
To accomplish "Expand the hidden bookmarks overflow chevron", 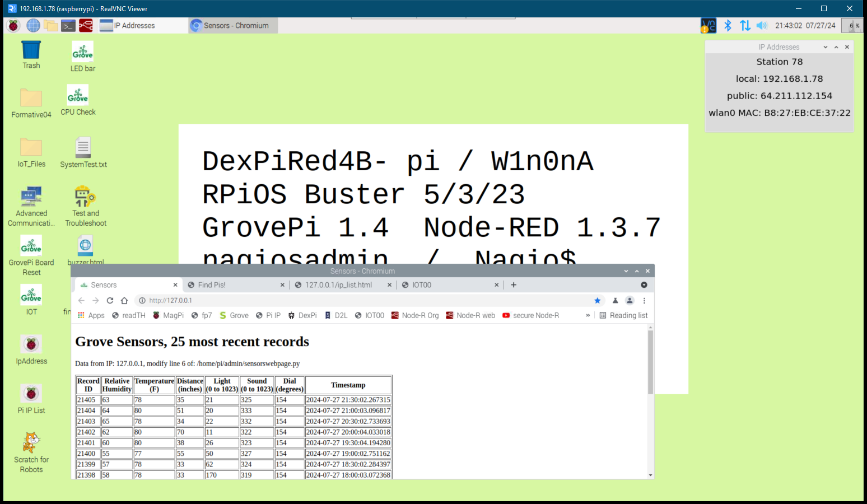I will tap(588, 315).
